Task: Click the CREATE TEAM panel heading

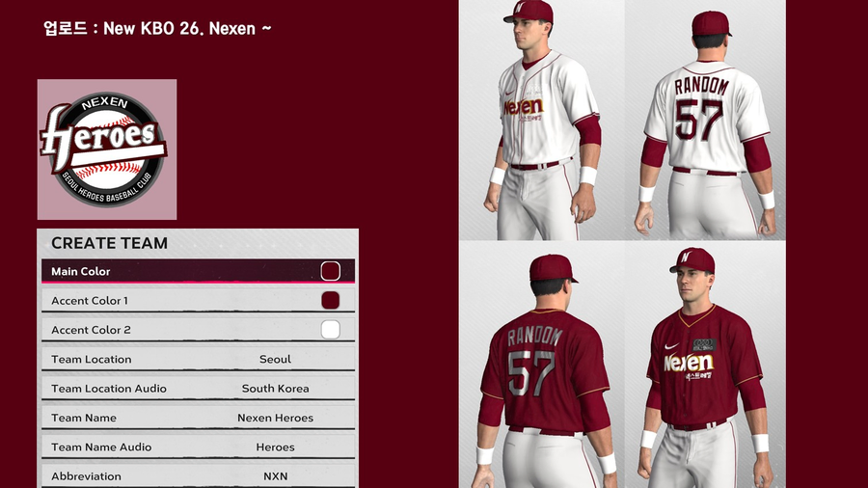Action: point(109,243)
